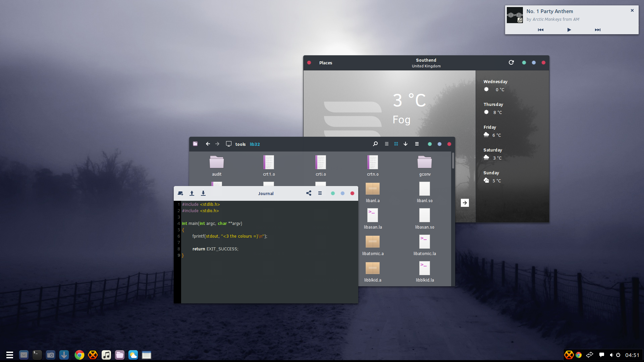Select the libatomic.la file
644x362 pixels.
pyautogui.click(x=425, y=245)
